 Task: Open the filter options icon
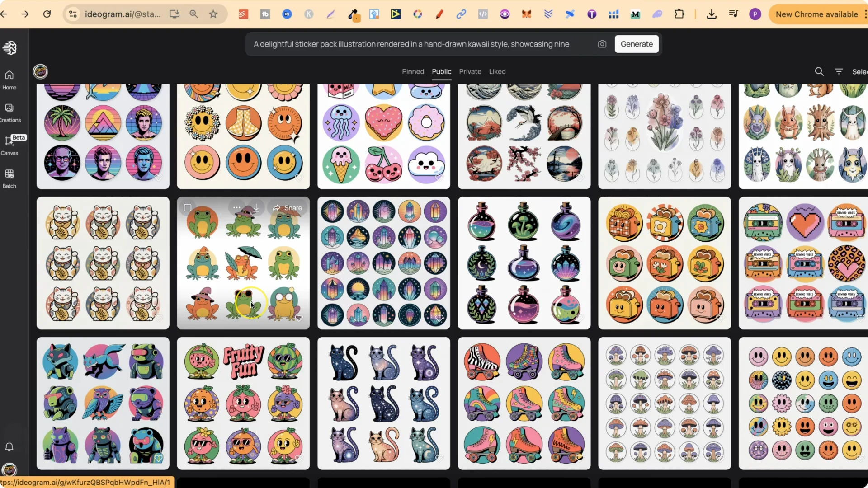pos(839,71)
